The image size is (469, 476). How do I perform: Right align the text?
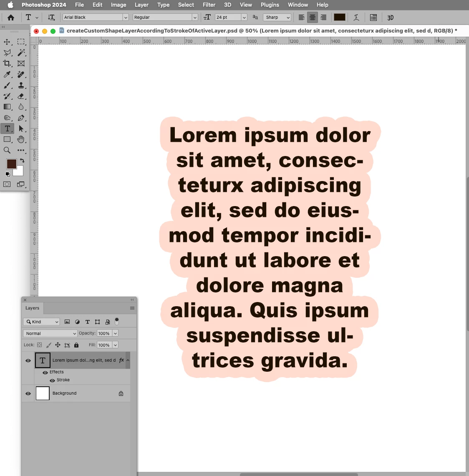(324, 18)
